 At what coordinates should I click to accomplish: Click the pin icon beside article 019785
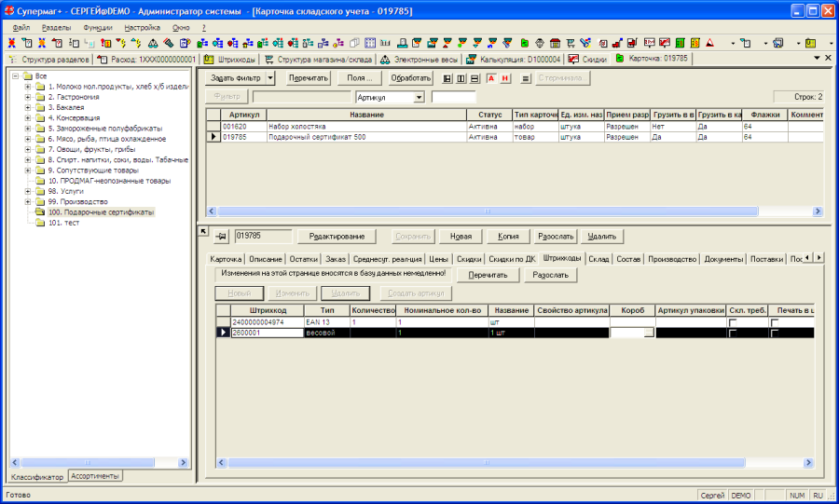click(x=222, y=237)
